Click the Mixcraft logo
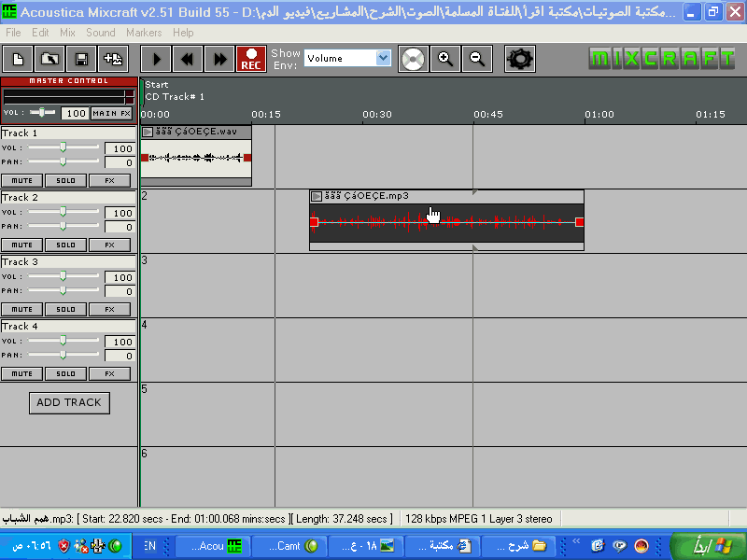 [662, 59]
